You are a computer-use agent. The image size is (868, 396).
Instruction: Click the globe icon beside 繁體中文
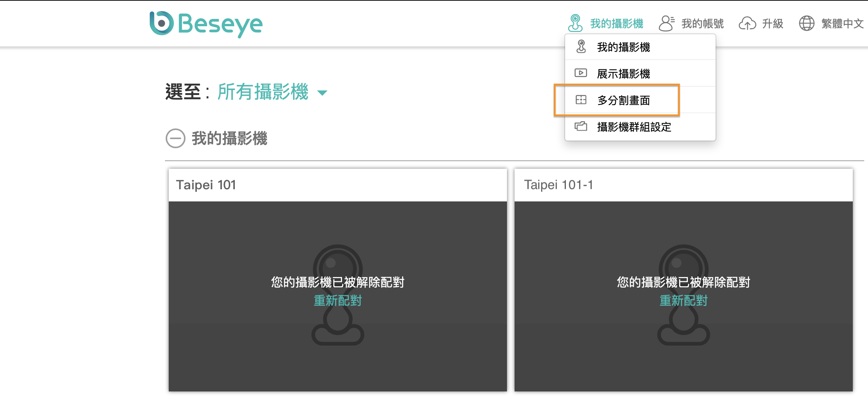[x=807, y=24]
